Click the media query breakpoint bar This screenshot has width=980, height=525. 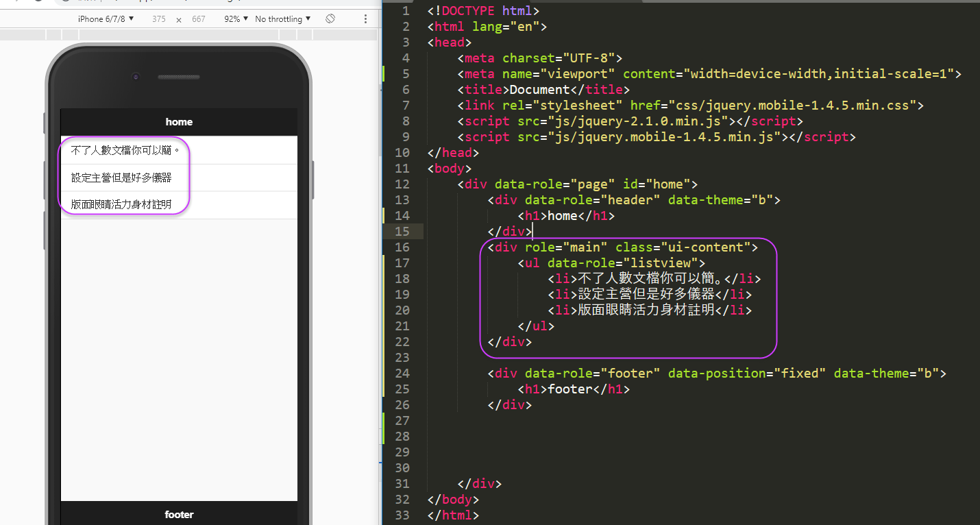click(188, 34)
